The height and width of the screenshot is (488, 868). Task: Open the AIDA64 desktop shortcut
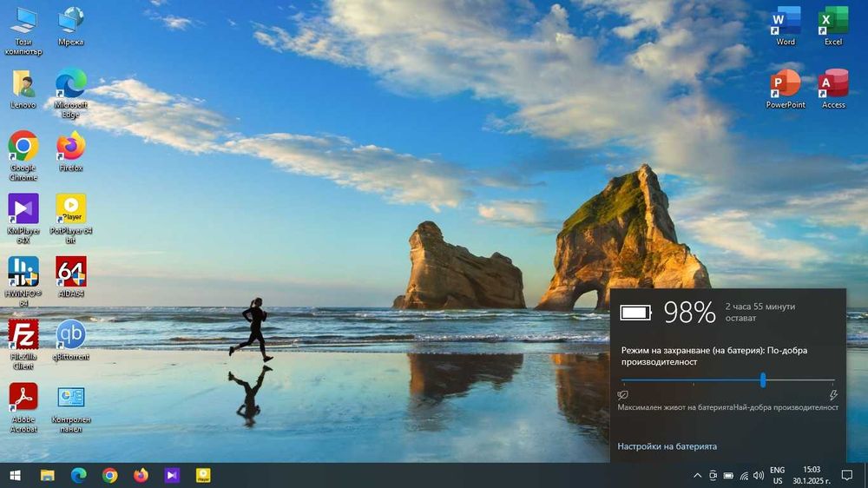point(70,272)
